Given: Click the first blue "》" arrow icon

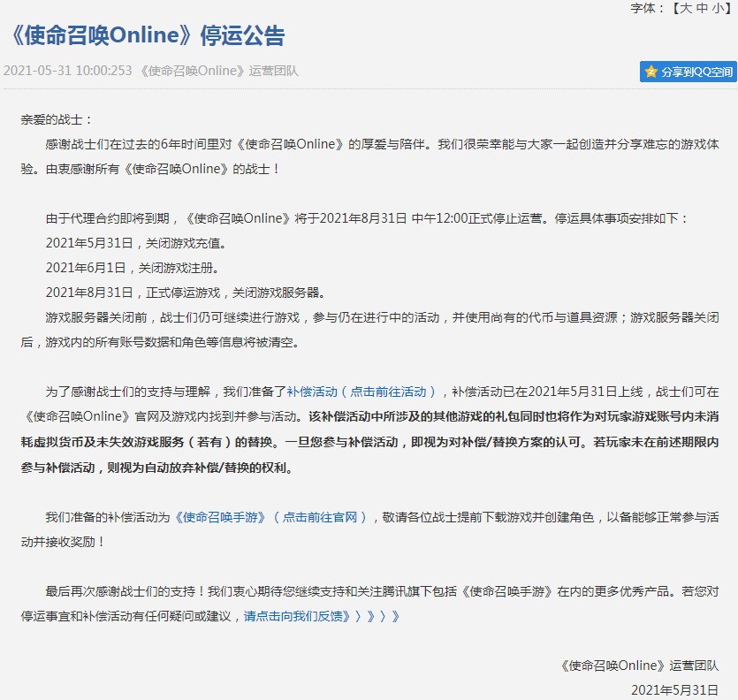Looking at the screenshot, I should click(x=346, y=617).
